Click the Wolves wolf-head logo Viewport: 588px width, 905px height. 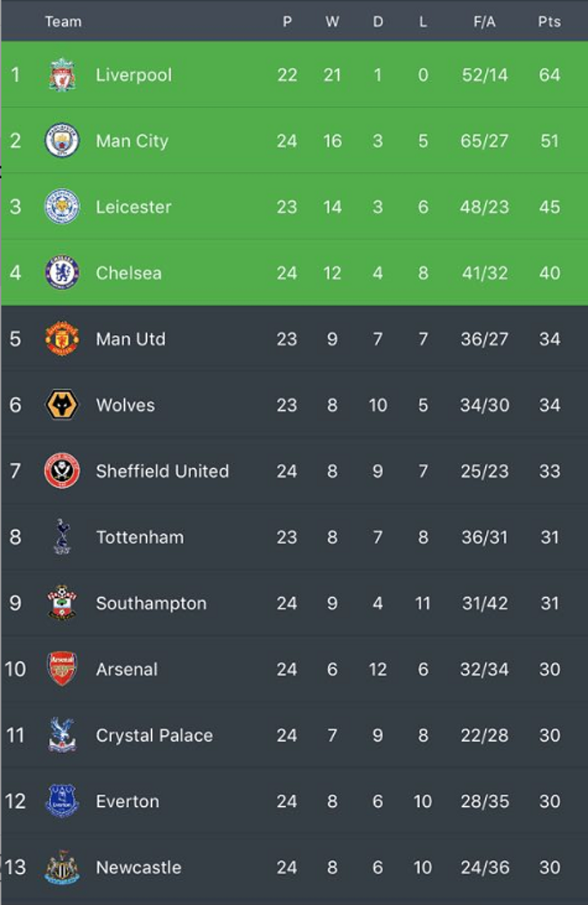coord(62,405)
